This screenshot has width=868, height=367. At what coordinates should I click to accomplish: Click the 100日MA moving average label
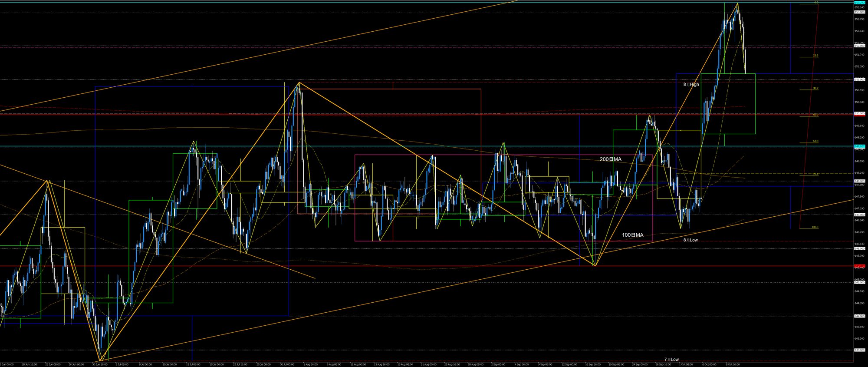tap(632, 235)
